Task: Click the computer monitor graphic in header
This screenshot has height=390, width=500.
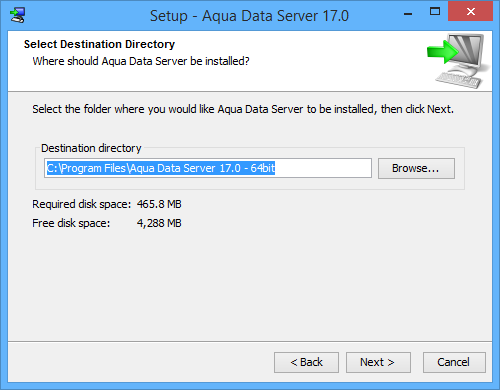Action: (463, 61)
